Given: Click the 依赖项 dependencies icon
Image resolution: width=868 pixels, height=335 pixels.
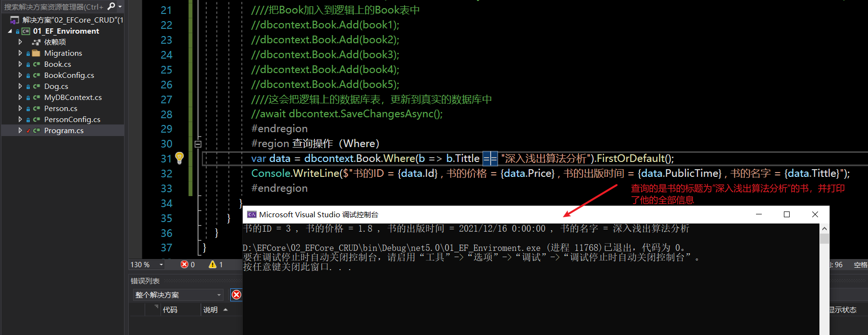Looking at the screenshot, I should coord(36,42).
